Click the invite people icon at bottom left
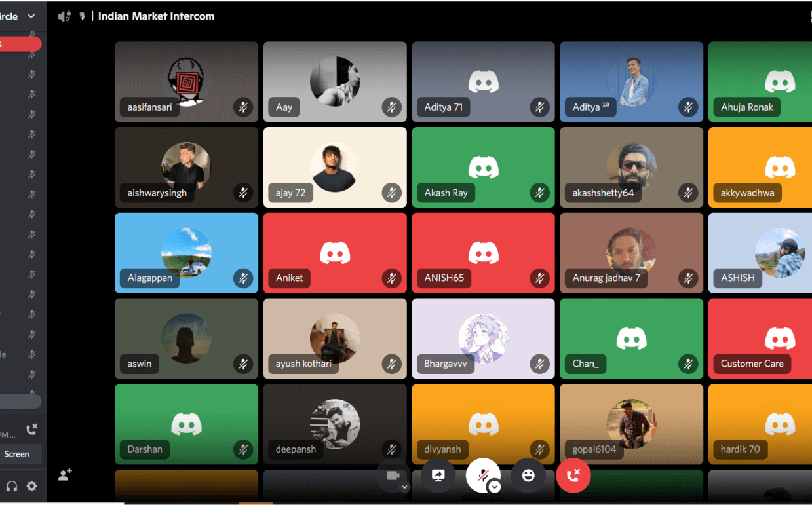The width and height of the screenshot is (812, 505). click(65, 476)
